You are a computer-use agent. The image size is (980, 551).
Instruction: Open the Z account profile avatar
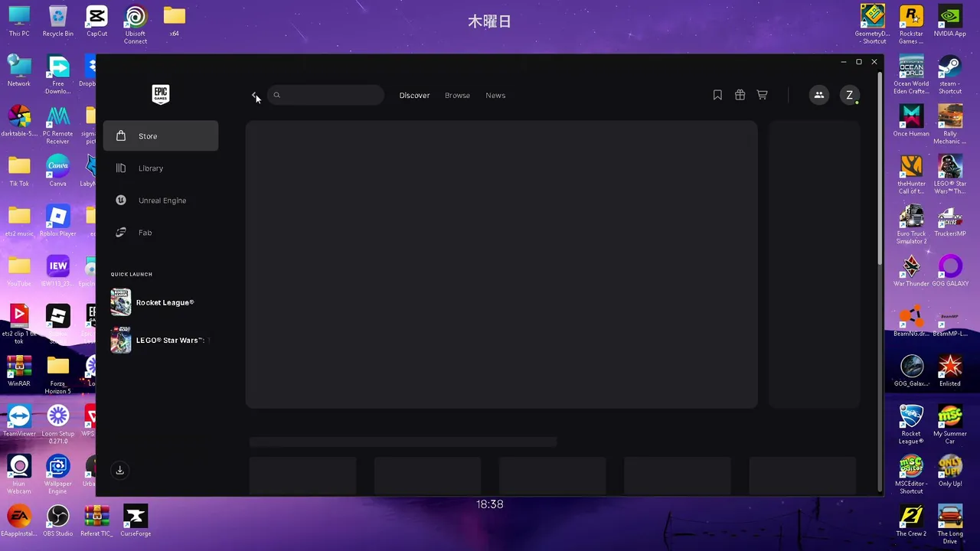coord(849,96)
